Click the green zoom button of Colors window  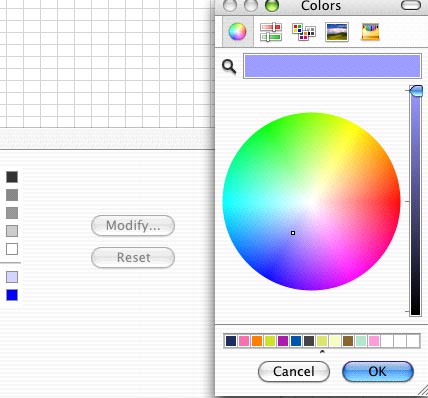pos(272,5)
